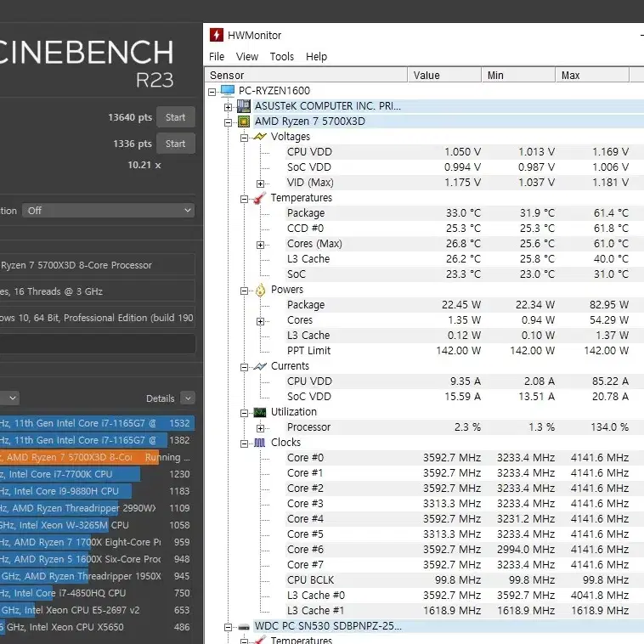Viewport: 644px width, 644px height.
Task: Collapse the WDC PC SN530 drive node
Action: tap(228, 627)
